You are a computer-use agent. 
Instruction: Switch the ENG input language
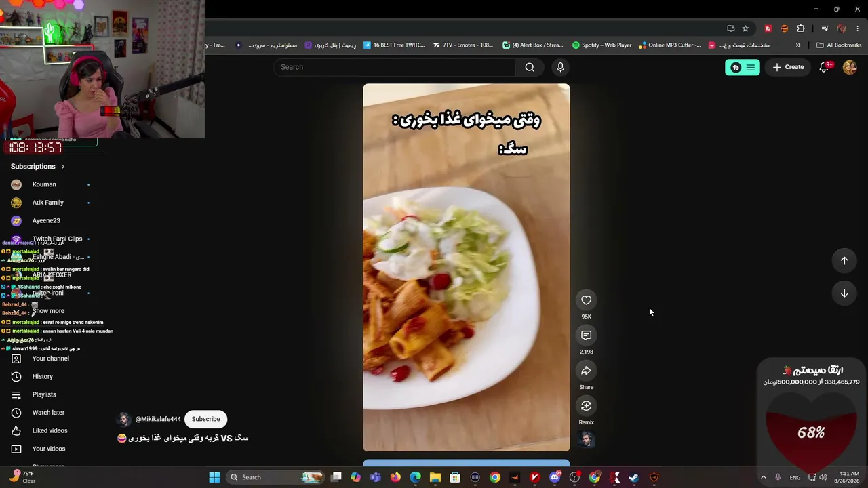795,477
